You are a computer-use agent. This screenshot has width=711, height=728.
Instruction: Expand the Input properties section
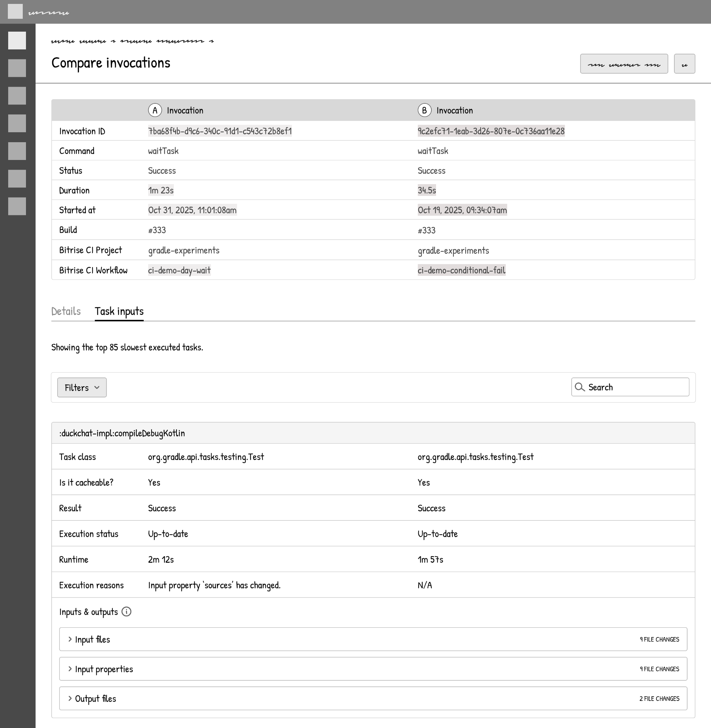pos(373,669)
